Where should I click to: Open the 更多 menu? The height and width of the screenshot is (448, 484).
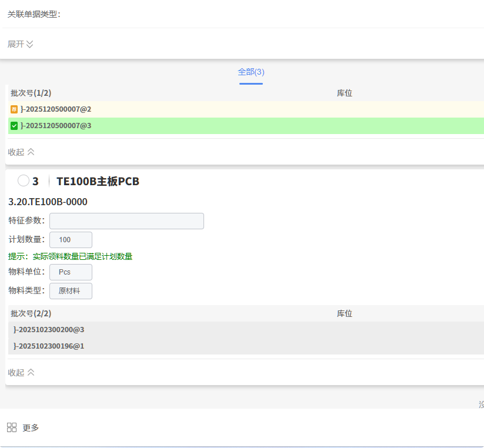click(31, 427)
